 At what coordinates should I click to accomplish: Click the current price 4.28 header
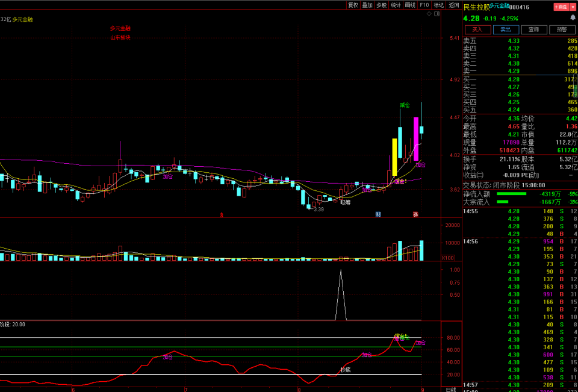tap(471, 19)
